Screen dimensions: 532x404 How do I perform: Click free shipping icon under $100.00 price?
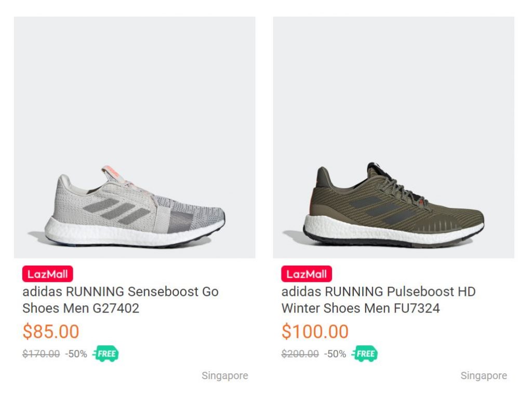(365, 354)
